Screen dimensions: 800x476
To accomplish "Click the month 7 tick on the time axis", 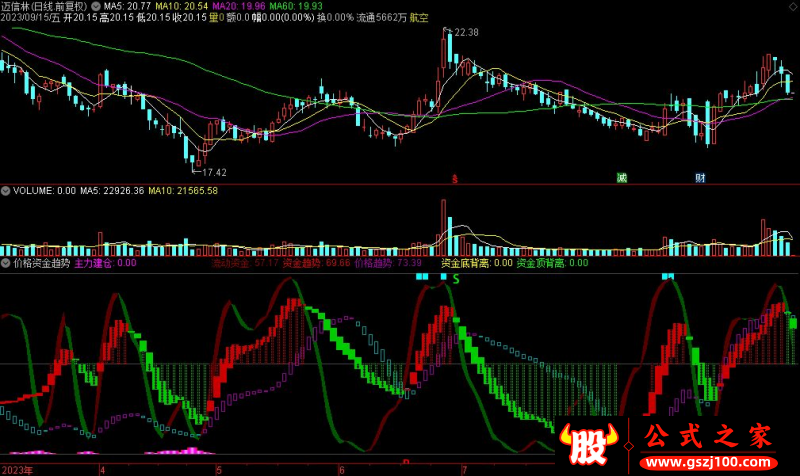I will pyautogui.click(x=464, y=470).
